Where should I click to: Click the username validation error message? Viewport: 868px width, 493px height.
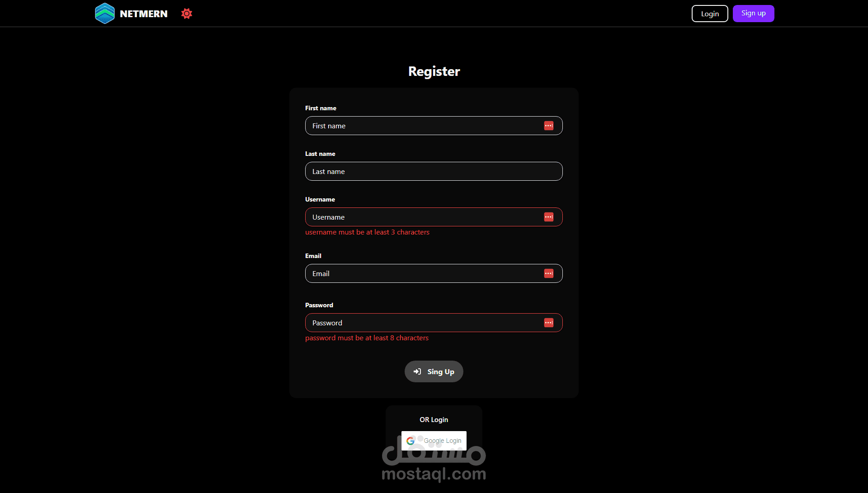click(367, 232)
